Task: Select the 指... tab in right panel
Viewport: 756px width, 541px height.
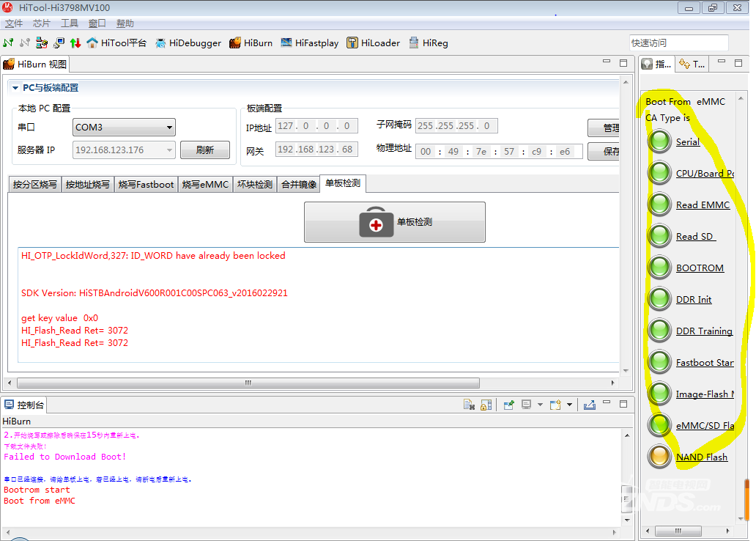Action: pos(657,65)
